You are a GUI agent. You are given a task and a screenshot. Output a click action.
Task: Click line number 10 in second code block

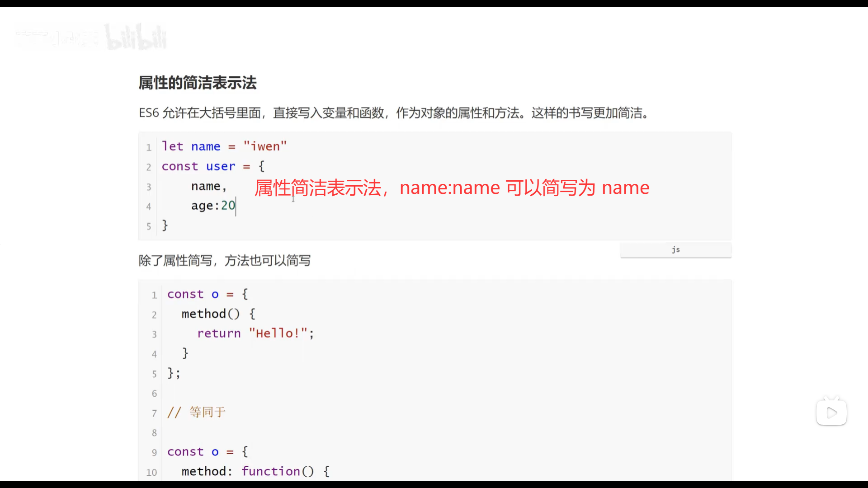click(x=151, y=472)
